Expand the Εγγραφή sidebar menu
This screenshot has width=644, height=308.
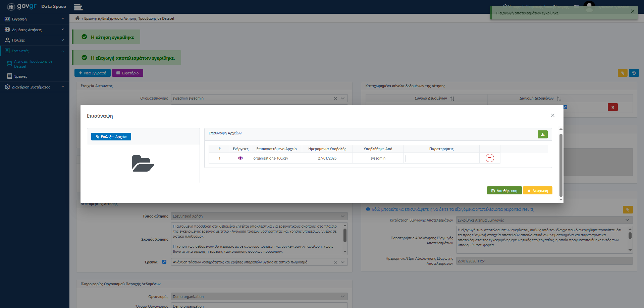click(x=34, y=19)
